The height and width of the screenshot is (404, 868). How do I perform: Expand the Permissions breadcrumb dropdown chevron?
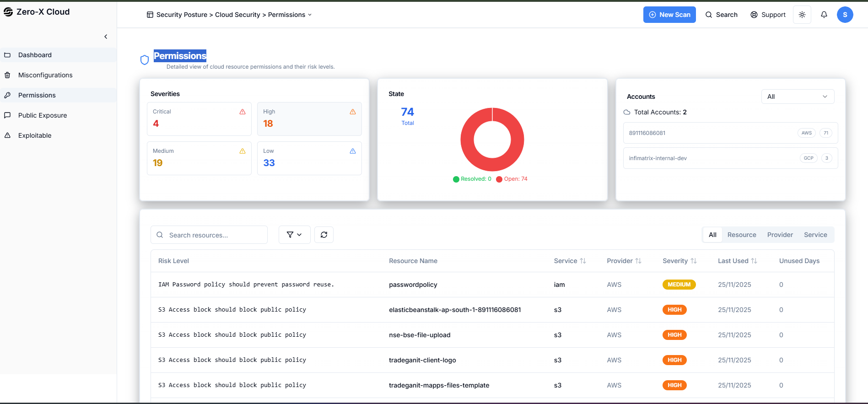[x=310, y=15]
